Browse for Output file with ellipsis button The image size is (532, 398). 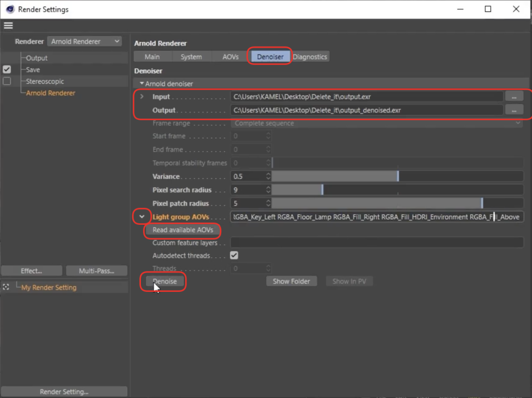pos(514,110)
